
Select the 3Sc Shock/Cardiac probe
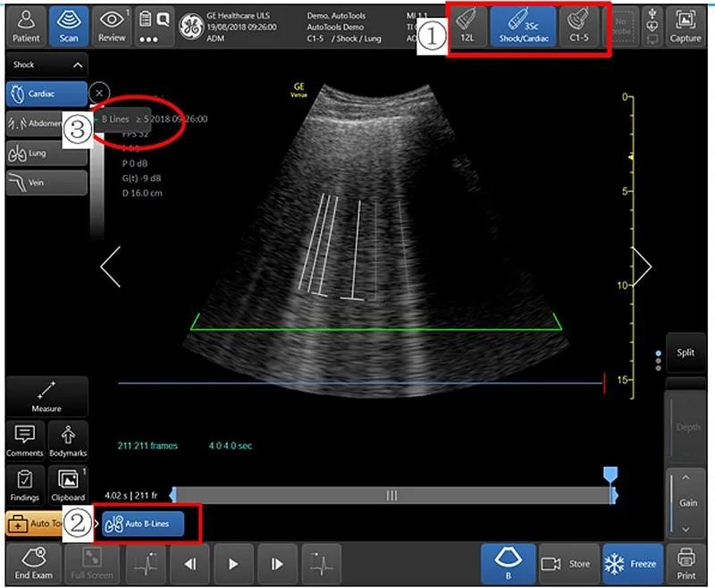pos(523,27)
